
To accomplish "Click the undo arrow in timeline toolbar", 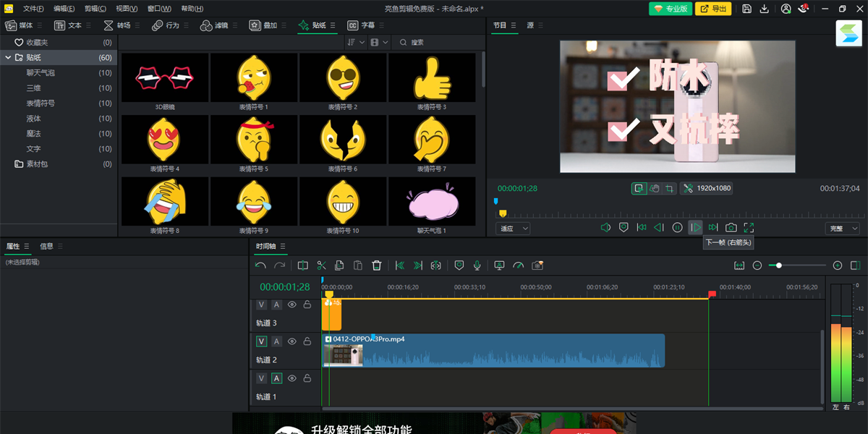I will coord(261,265).
